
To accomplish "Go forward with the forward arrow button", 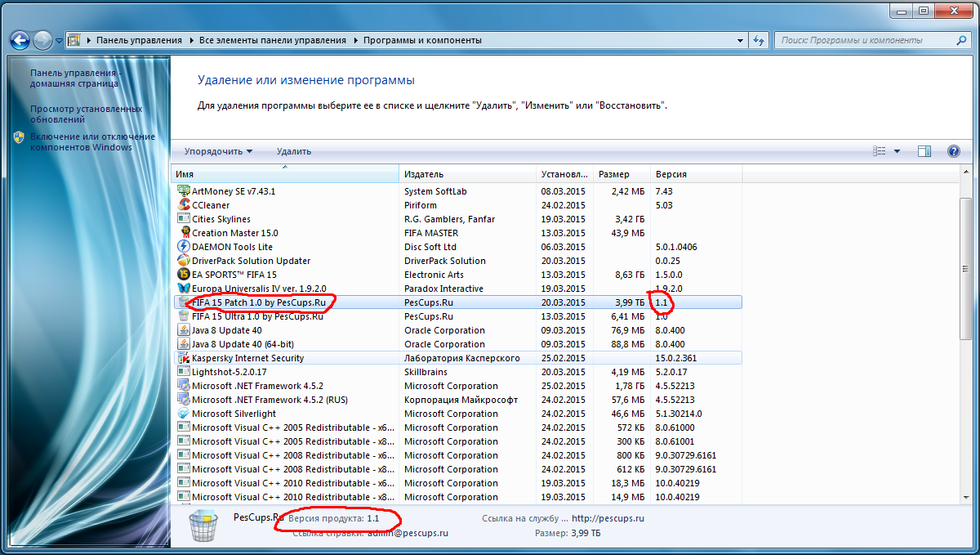I will coord(42,40).
